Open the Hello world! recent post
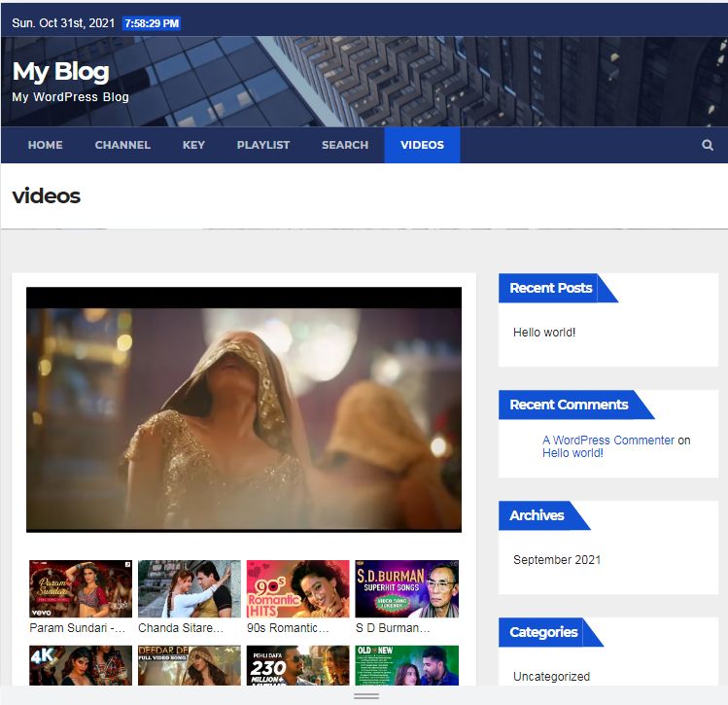This screenshot has height=705, width=728. (544, 333)
